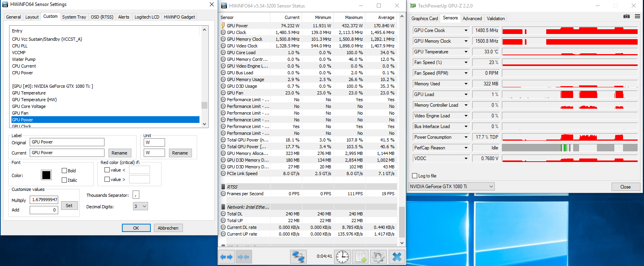Open the Power Consumption dropdown arrow

[x=466, y=137]
